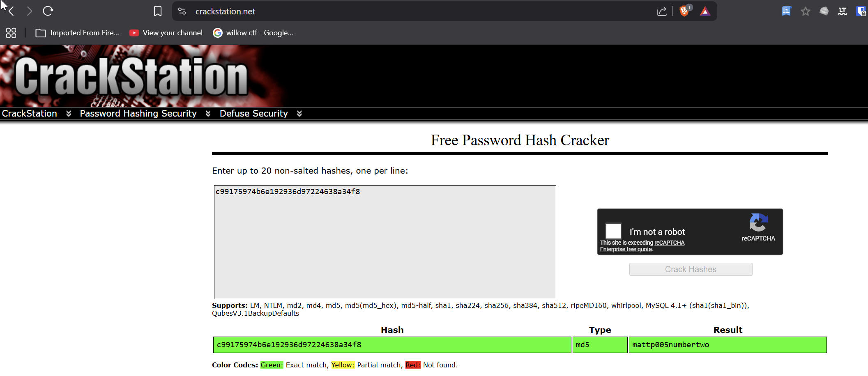Viewport: 868px width, 376px height.
Task: Click the Yellow: color code label
Action: click(x=343, y=365)
